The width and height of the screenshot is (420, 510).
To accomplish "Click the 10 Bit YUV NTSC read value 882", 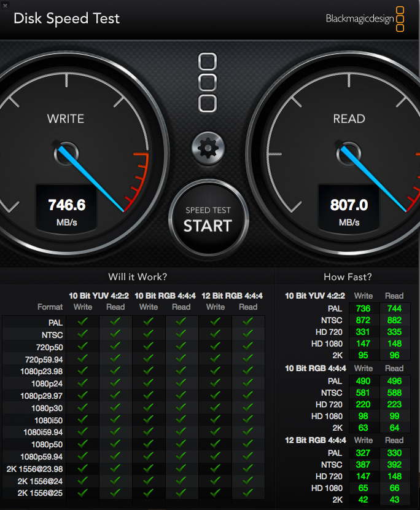I will tap(394, 320).
